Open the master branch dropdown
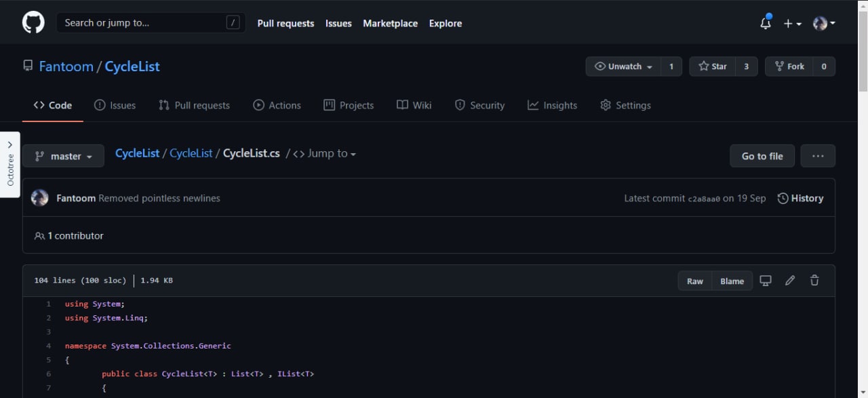Image resolution: width=868 pixels, height=398 pixels. [x=63, y=156]
